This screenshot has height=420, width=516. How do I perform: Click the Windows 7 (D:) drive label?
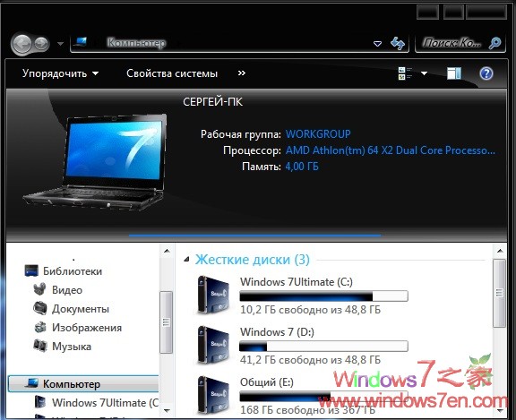pos(277,332)
